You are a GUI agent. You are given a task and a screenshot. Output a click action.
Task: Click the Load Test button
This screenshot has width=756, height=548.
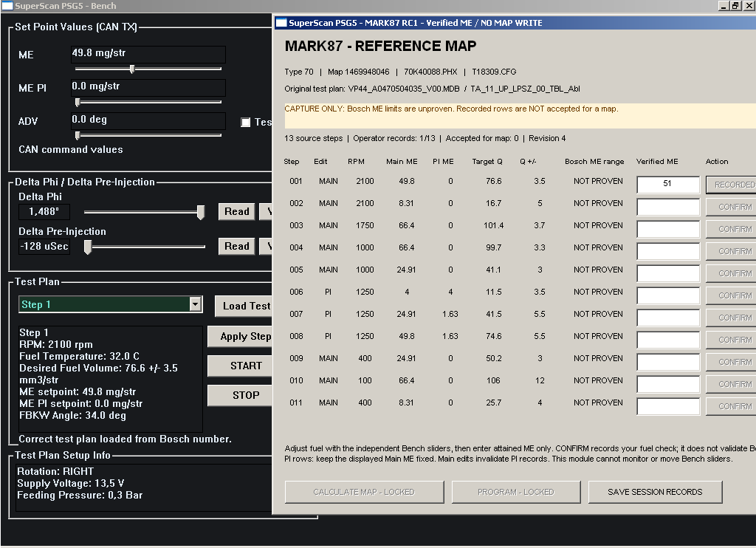click(244, 306)
